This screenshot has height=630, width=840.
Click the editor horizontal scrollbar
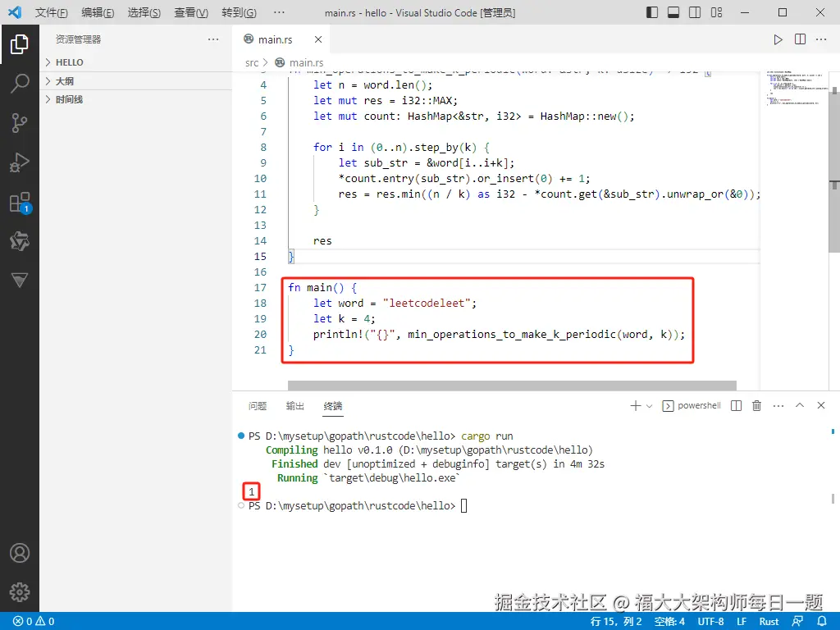click(x=512, y=386)
